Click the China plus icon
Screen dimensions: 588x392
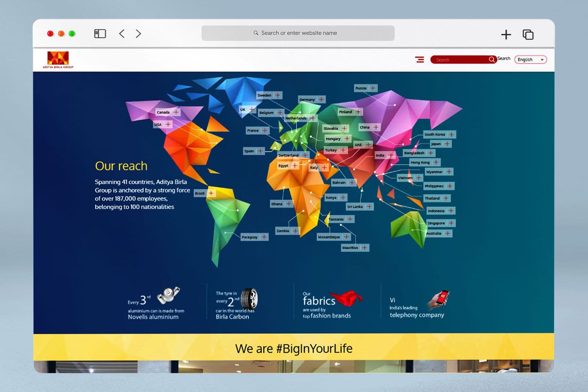tap(376, 127)
